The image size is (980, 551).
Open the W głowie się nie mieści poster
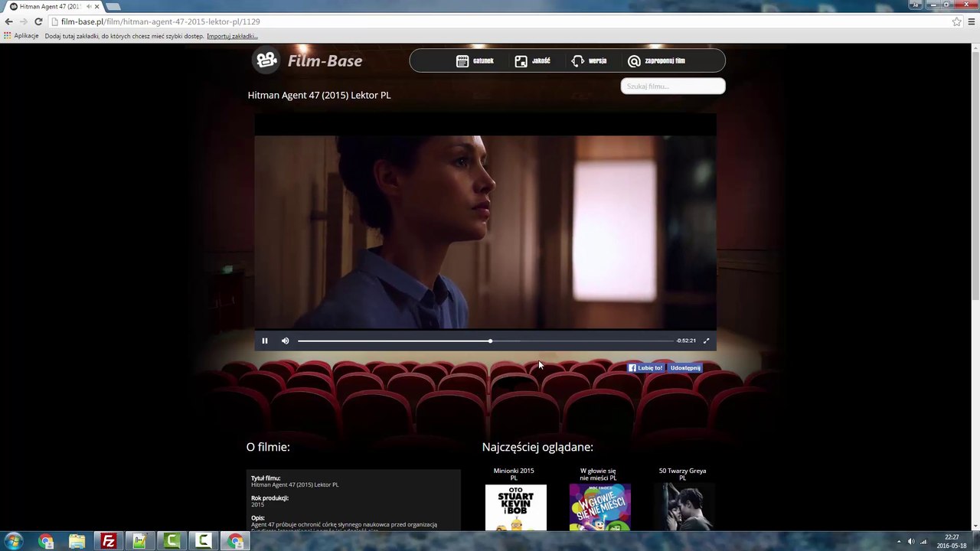coord(600,507)
